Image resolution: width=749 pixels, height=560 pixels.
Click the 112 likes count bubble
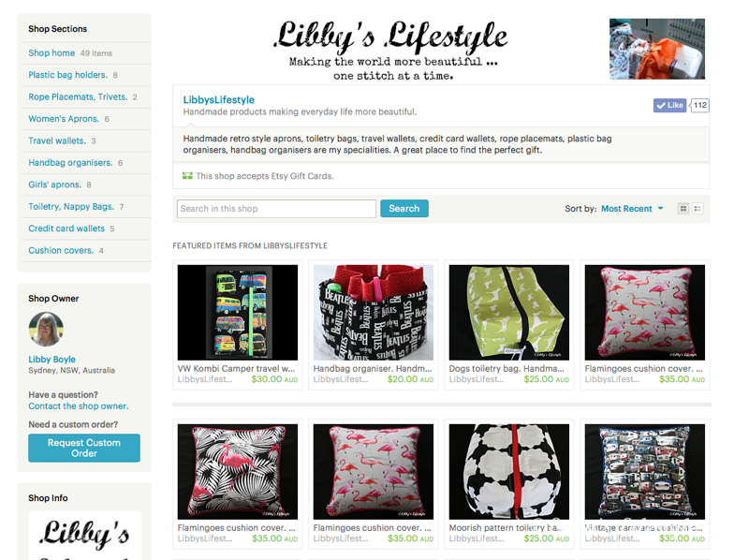699,105
